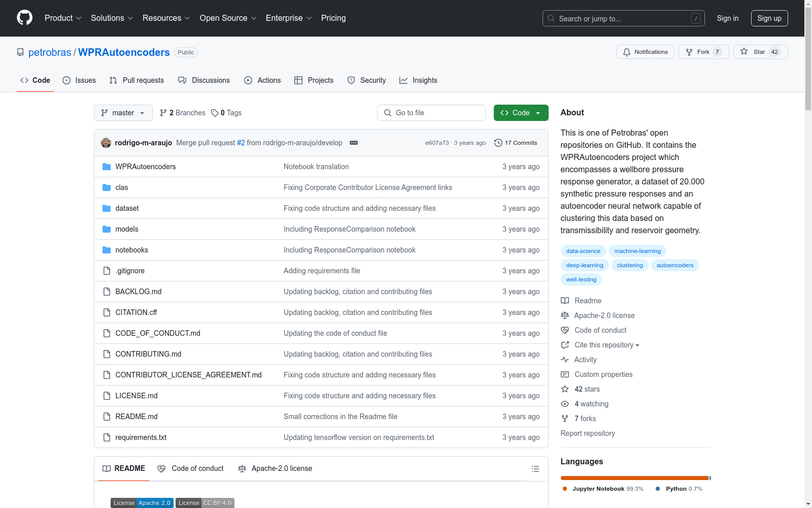
Task: Open the green Code dropdown
Action: [x=521, y=113]
